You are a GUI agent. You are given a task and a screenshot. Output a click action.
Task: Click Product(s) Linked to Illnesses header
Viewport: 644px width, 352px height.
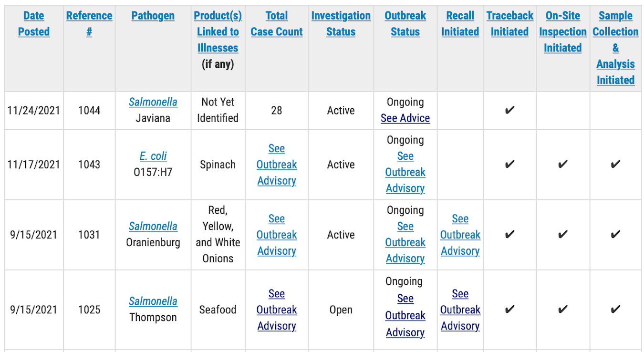coord(218,31)
